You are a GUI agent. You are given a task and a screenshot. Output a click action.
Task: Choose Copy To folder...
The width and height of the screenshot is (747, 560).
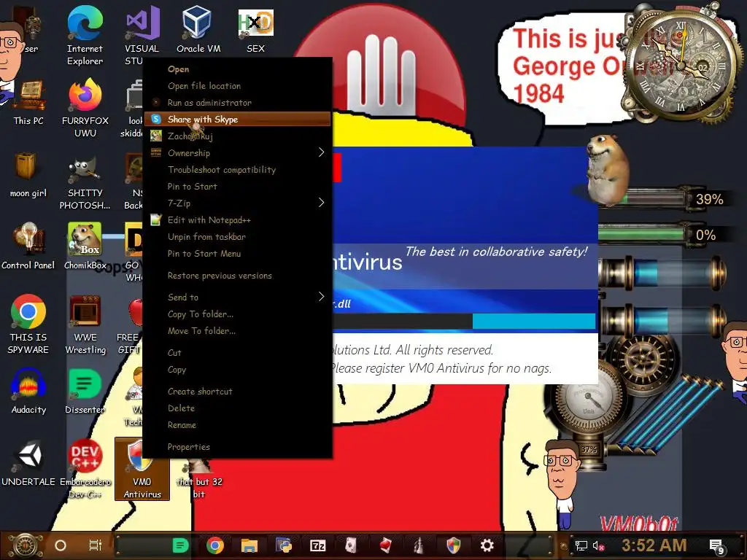237,314
